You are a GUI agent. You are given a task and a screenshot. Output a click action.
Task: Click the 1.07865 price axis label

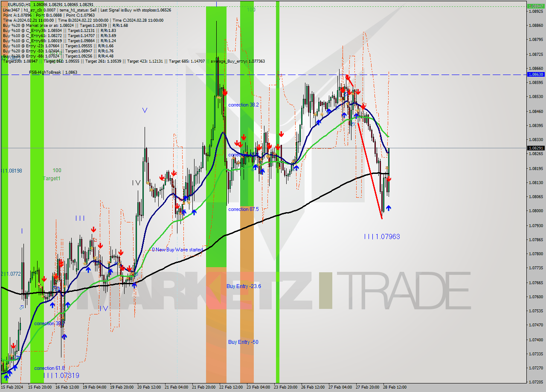(x=536, y=239)
